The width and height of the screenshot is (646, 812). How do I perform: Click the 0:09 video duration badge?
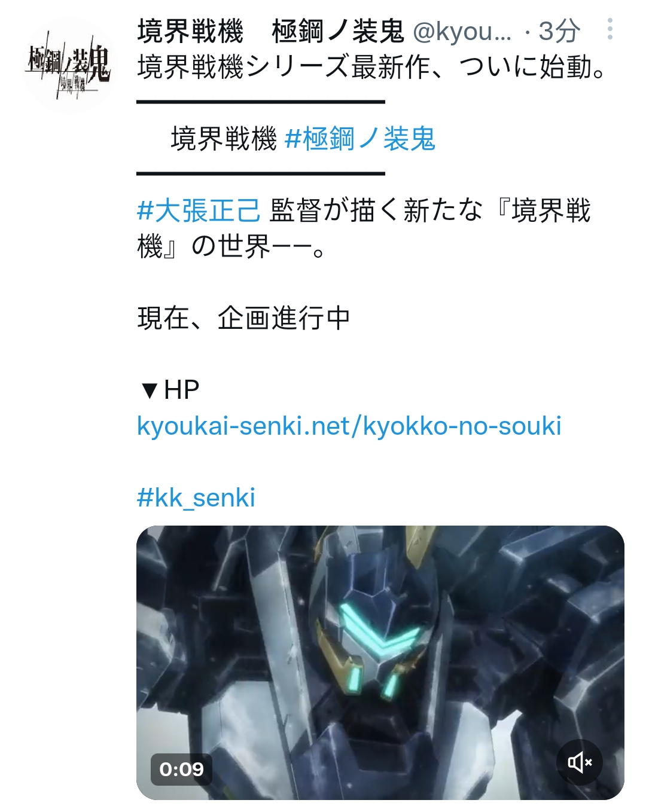(x=181, y=769)
